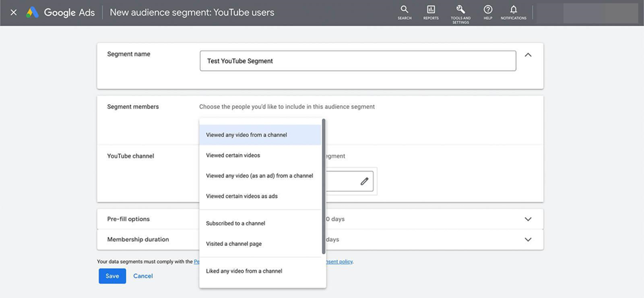Edit YouTube channel with pencil icon

[364, 181]
